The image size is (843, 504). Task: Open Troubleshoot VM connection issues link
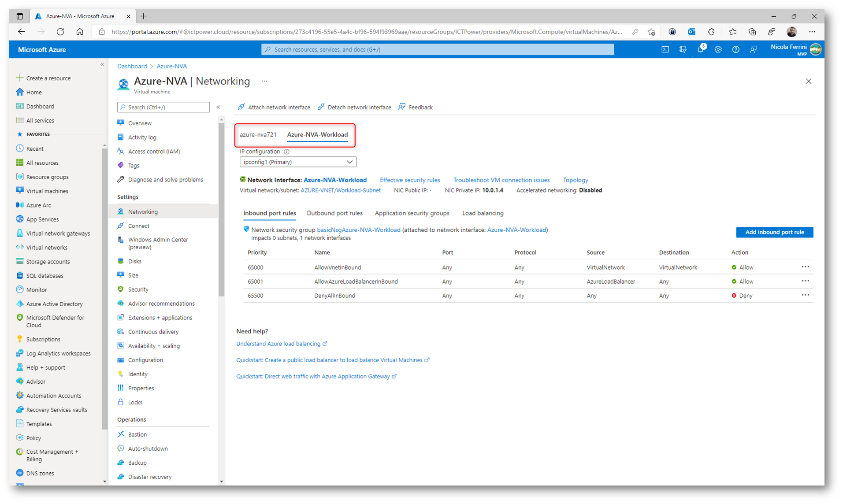tap(501, 180)
